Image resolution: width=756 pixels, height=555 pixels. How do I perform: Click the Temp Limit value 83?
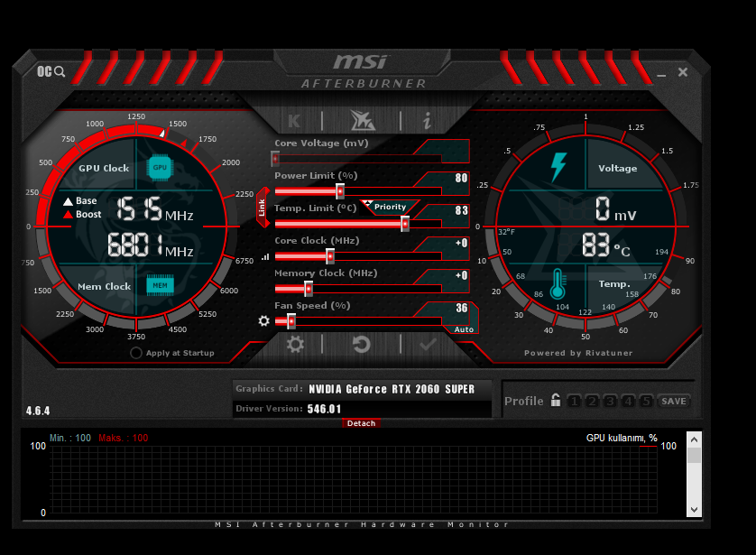(461, 210)
